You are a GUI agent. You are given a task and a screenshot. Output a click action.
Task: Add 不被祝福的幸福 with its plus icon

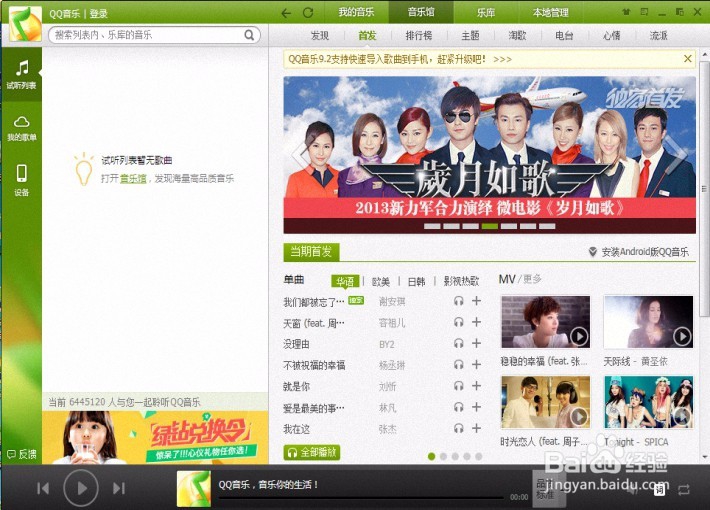476,364
